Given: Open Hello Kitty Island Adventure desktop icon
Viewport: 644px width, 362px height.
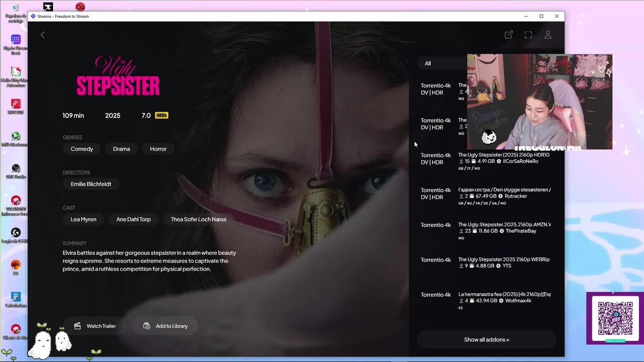Looking at the screenshot, I should point(16,76).
